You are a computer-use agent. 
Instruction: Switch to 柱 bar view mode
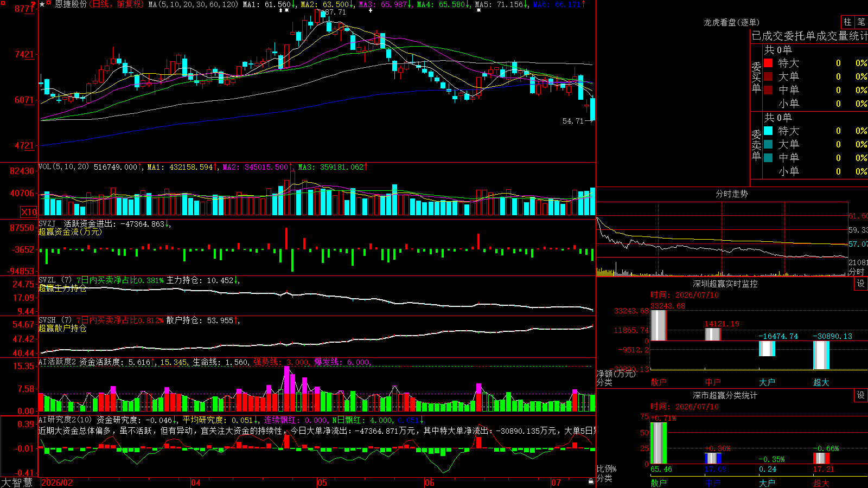(x=847, y=22)
